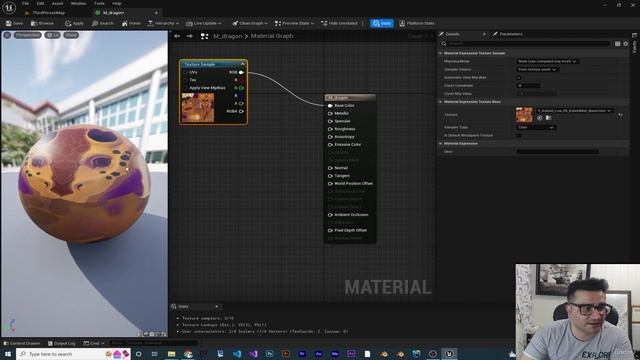
Task: Click Browse to asset folder icon under Texture
Action: coord(549,118)
